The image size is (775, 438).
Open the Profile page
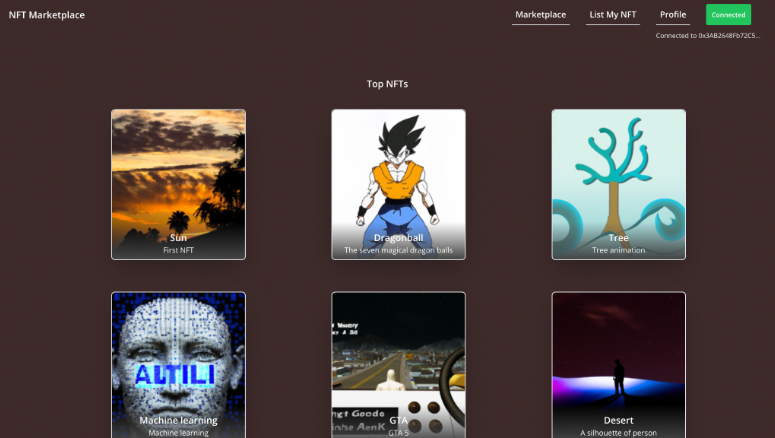pos(673,15)
